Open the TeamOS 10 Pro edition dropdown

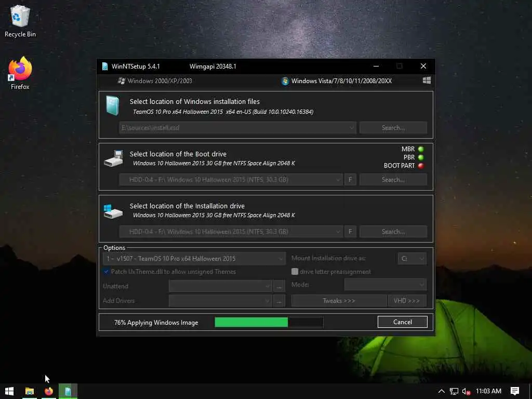194,259
